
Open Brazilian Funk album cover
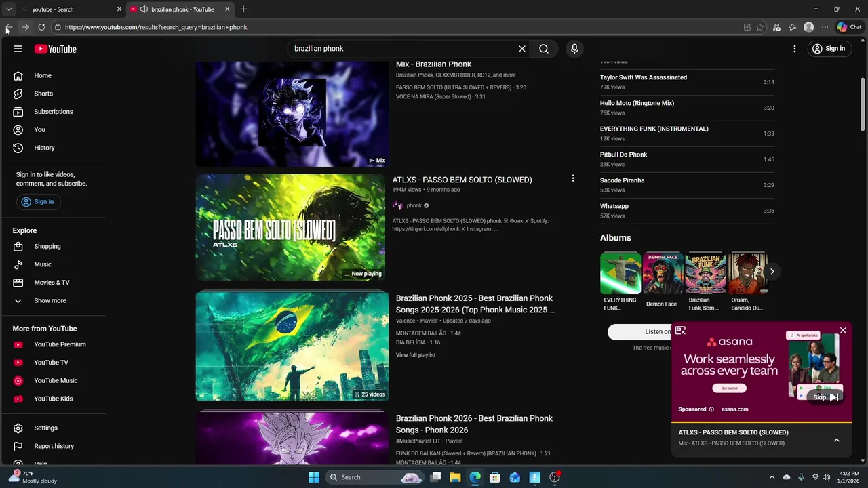click(705, 273)
